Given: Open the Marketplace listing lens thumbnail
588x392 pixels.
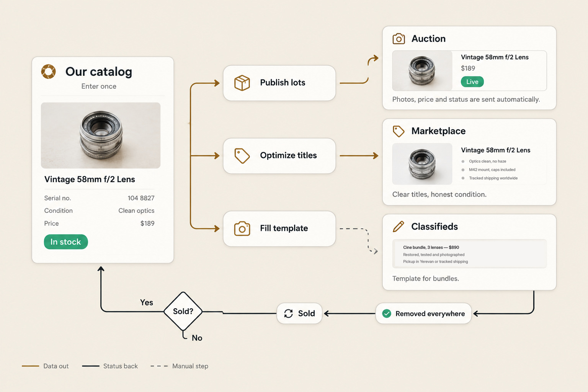Looking at the screenshot, I should 422,164.
